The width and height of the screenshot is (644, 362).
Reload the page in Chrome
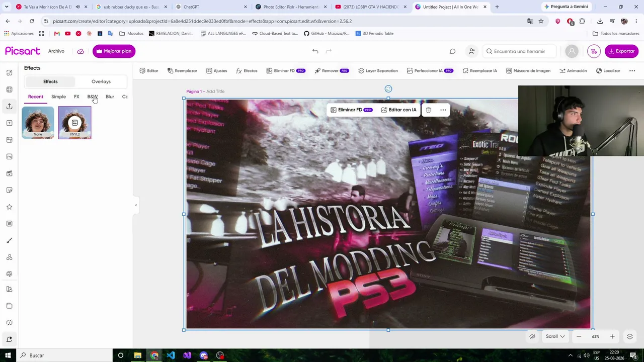32,21
